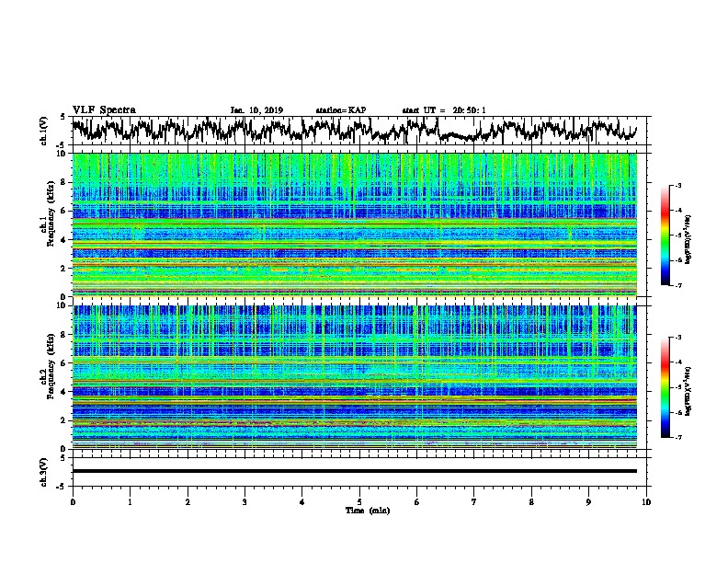Click the upper PSD color scale bar
Image resolution: width=728 pixels, height=563 pixels.
coord(665,236)
